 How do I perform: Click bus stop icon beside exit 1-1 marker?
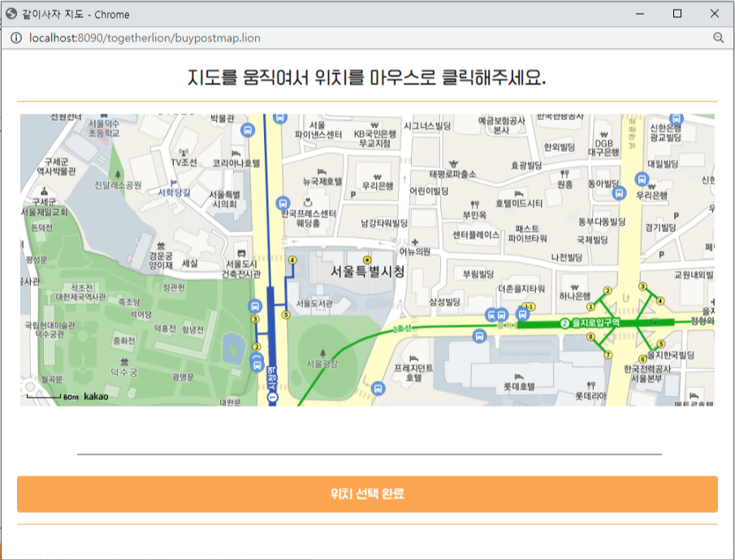point(522,314)
